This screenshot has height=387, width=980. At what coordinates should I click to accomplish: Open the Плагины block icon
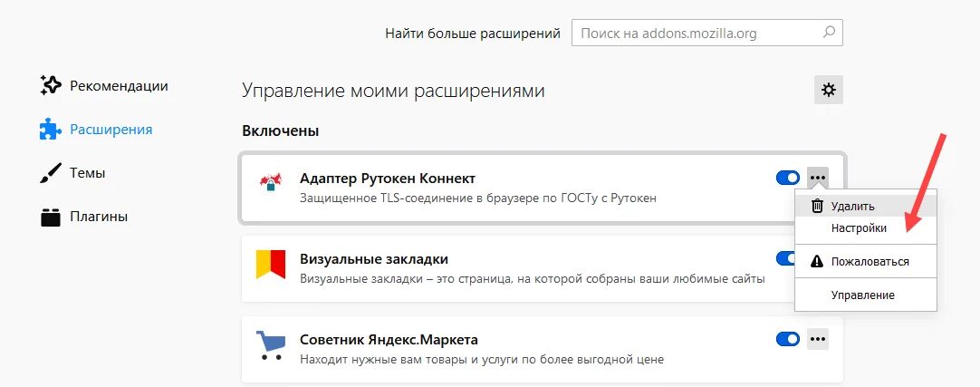click(x=50, y=217)
